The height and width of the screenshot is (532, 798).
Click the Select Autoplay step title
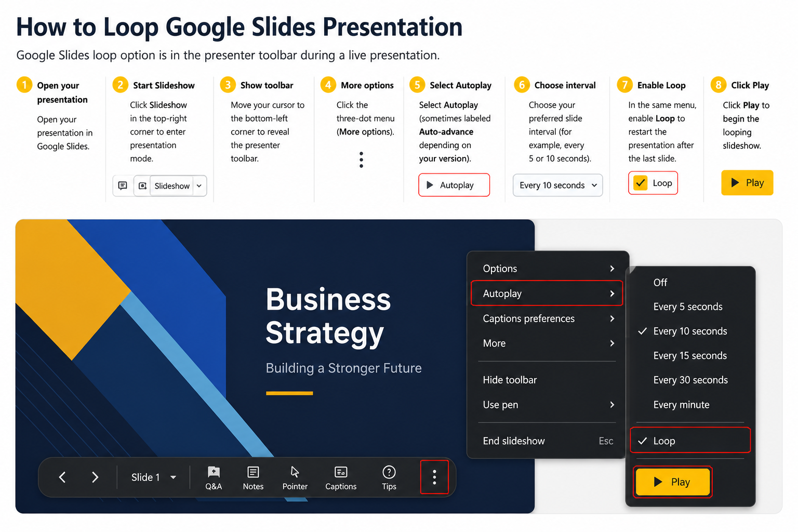(x=460, y=85)
